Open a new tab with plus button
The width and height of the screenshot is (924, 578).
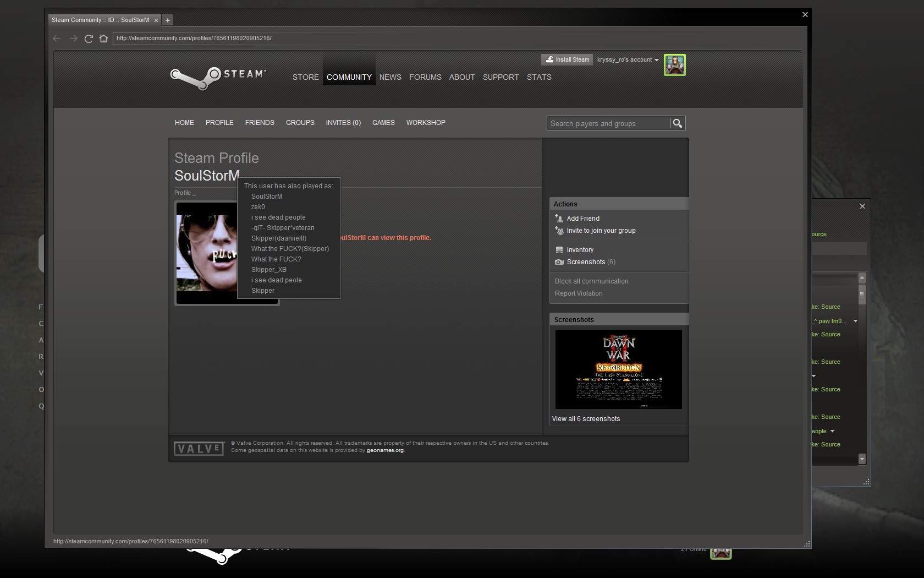tap(168, 20)
